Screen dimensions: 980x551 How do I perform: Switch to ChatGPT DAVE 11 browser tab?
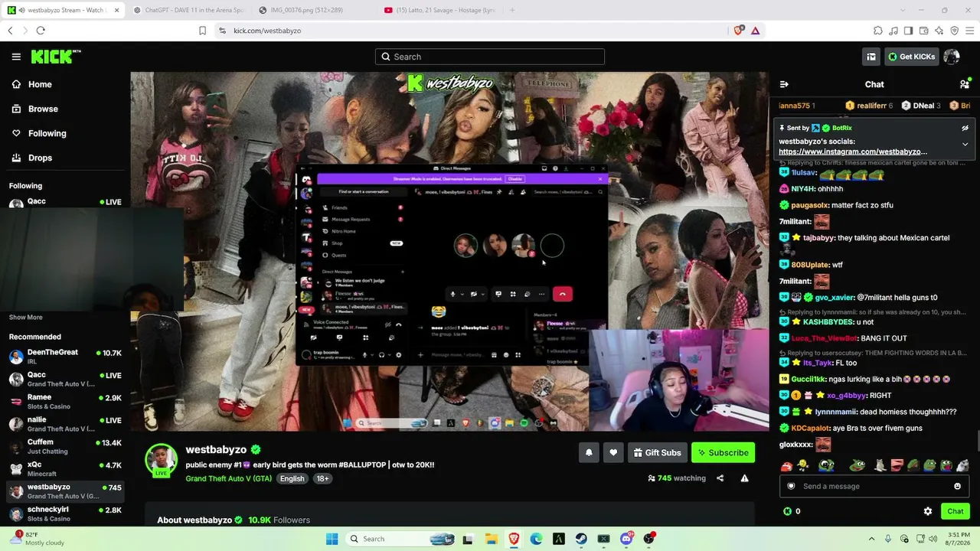click(188, 10)
